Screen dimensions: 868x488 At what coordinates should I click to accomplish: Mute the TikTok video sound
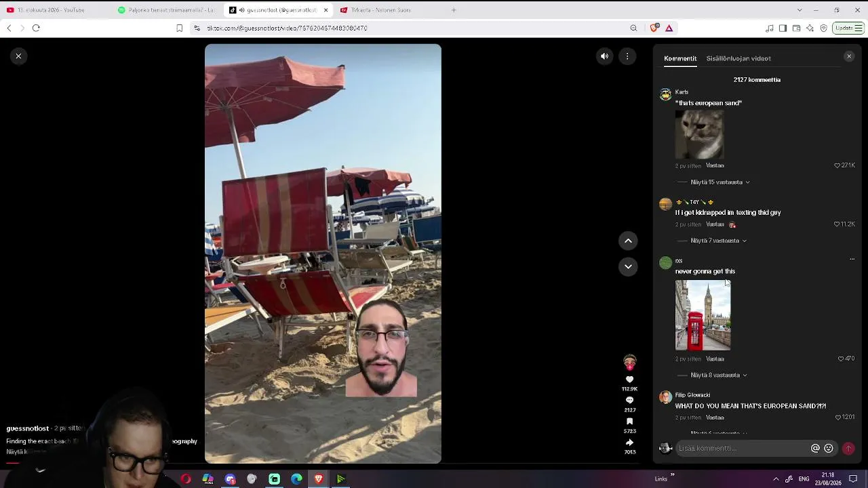click(x=605, y=56)
